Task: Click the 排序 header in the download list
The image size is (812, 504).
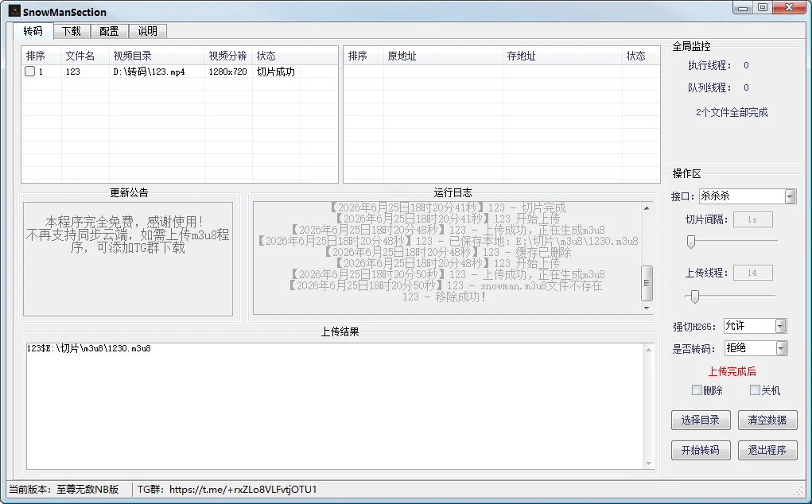Action: click(x=363, y=56)
